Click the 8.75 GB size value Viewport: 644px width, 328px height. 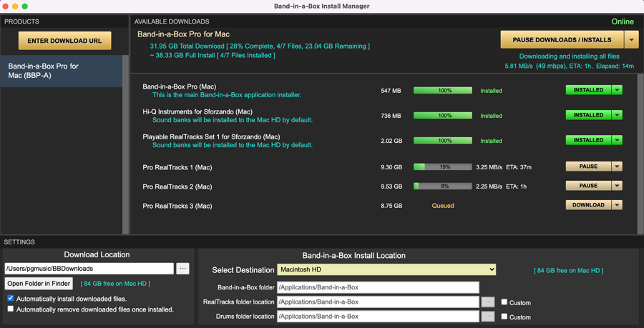391,206
